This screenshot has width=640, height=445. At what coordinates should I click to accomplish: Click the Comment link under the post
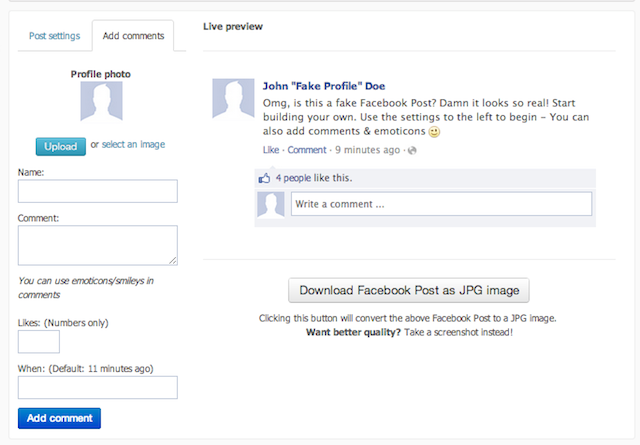[307, 150]
